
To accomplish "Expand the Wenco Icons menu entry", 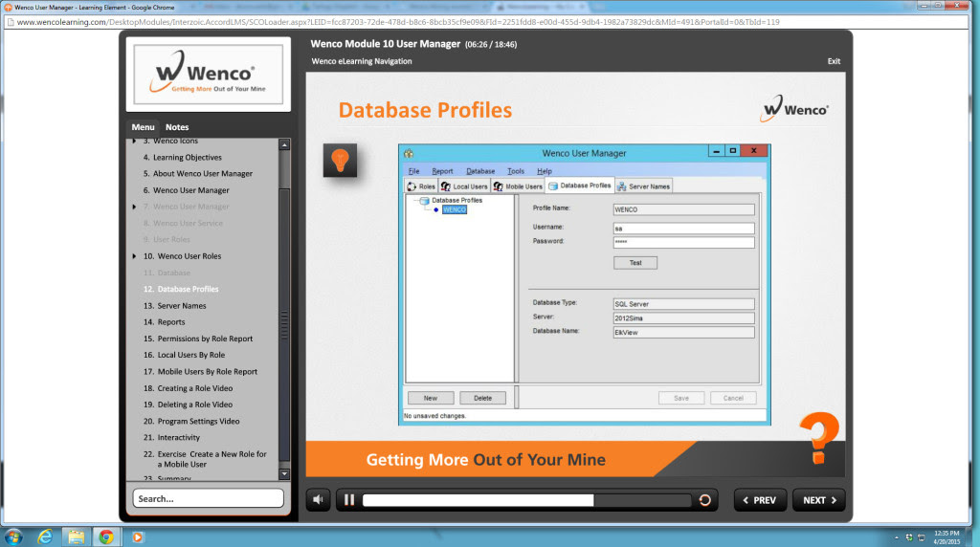I will tap(135, 142).
